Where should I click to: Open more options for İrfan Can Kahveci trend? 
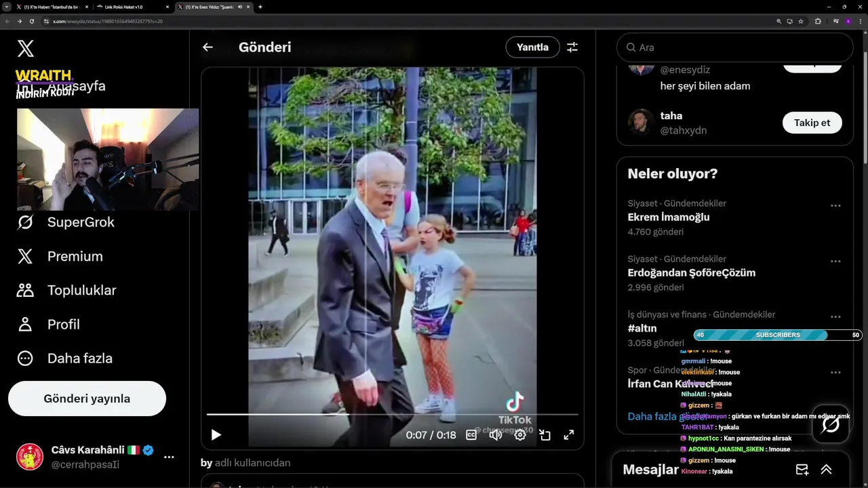(x=835, y=372)
